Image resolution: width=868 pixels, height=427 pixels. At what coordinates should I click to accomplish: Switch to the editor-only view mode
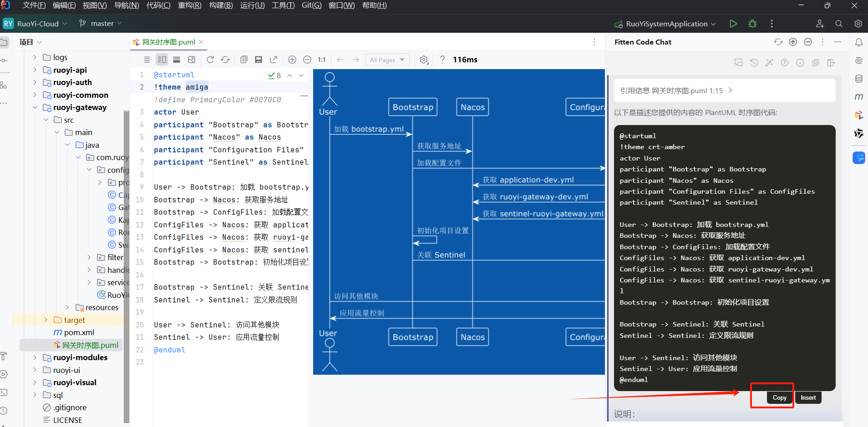tap(147, 60)
